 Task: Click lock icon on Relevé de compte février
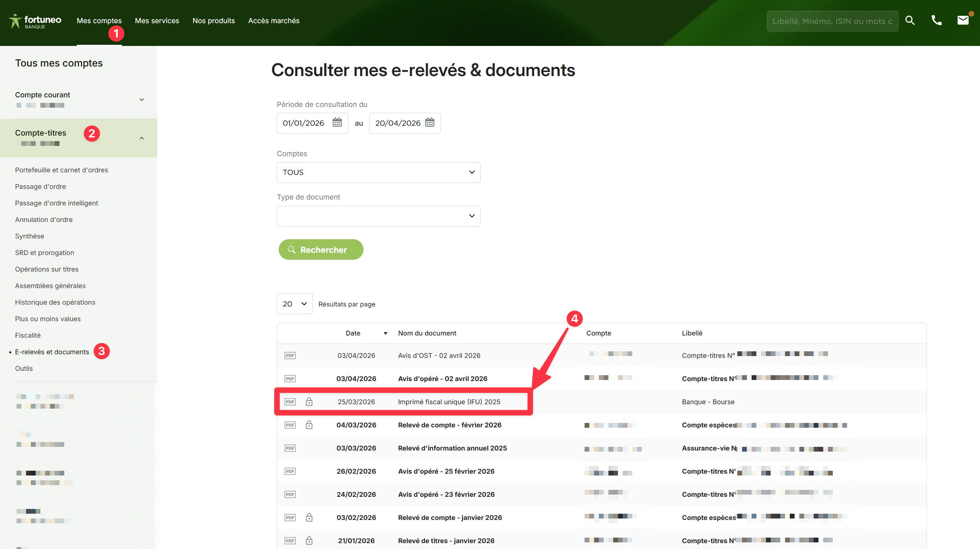(x=309, y=425)
